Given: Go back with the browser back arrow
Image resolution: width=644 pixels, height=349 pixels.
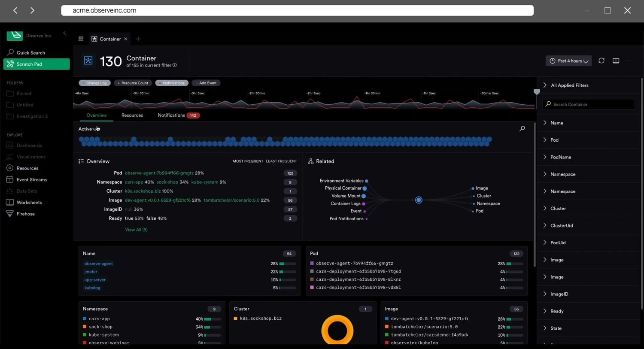Looking at the screenshot, I should click(15, 10).
